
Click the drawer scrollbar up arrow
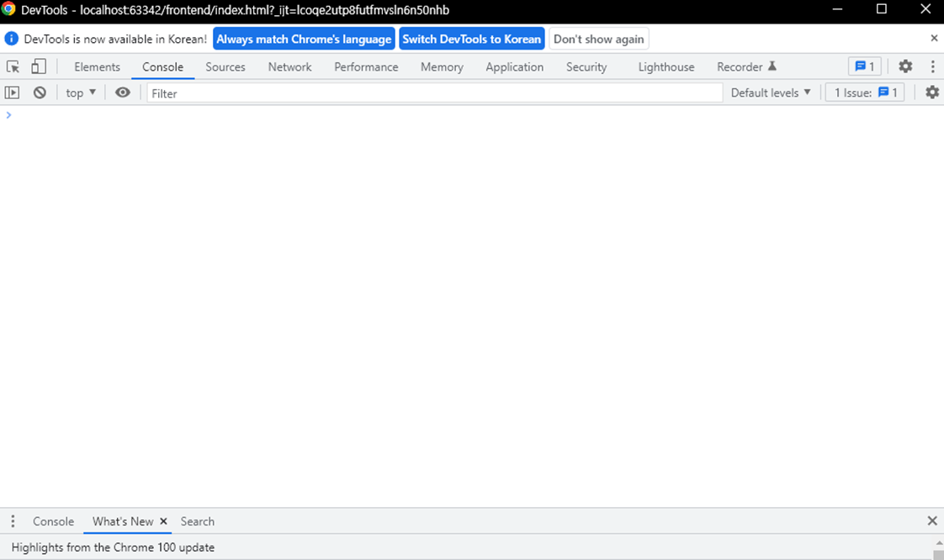click(939, 542)
